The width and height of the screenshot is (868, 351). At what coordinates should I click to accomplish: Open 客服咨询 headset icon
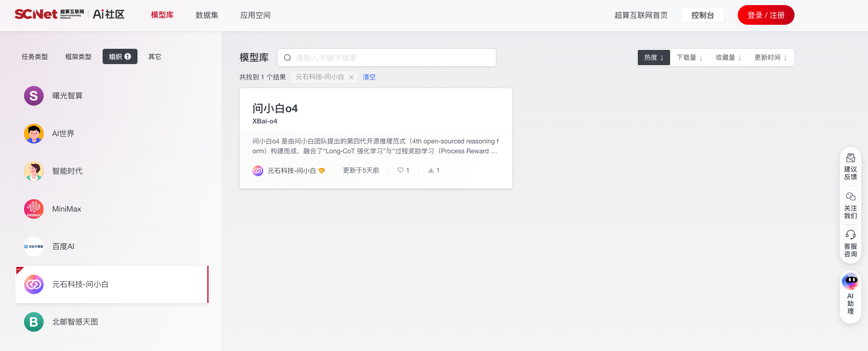(x=851, y=234)
